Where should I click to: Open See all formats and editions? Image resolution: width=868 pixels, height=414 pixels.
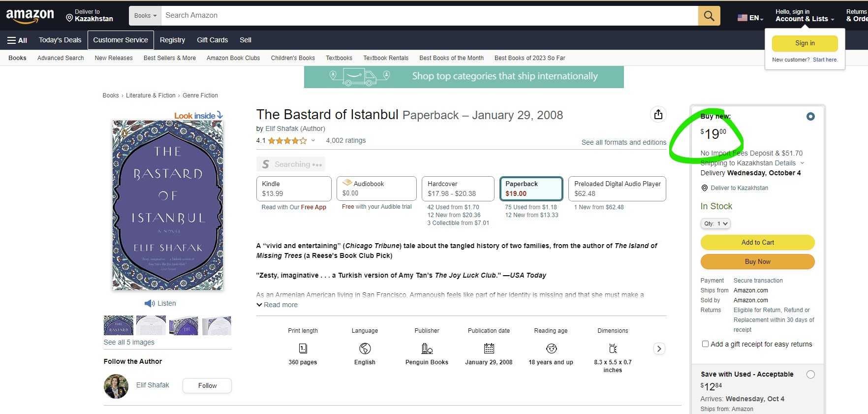[x=624, y=142]
